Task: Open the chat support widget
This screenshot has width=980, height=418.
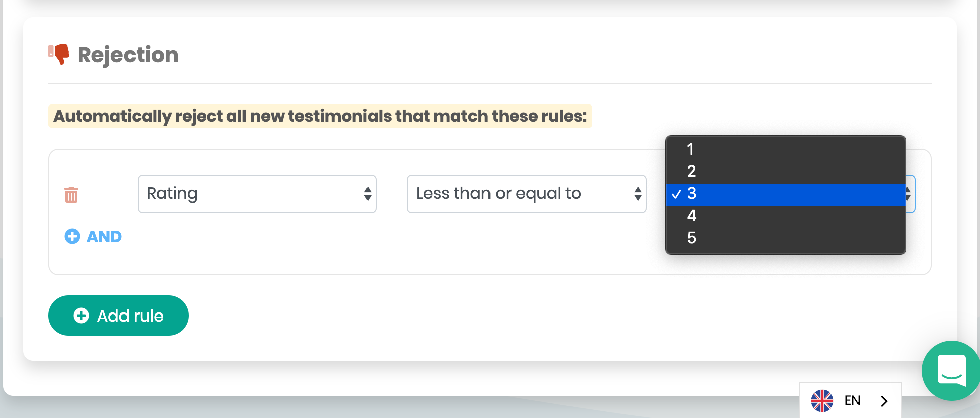Action: [950, 371]
